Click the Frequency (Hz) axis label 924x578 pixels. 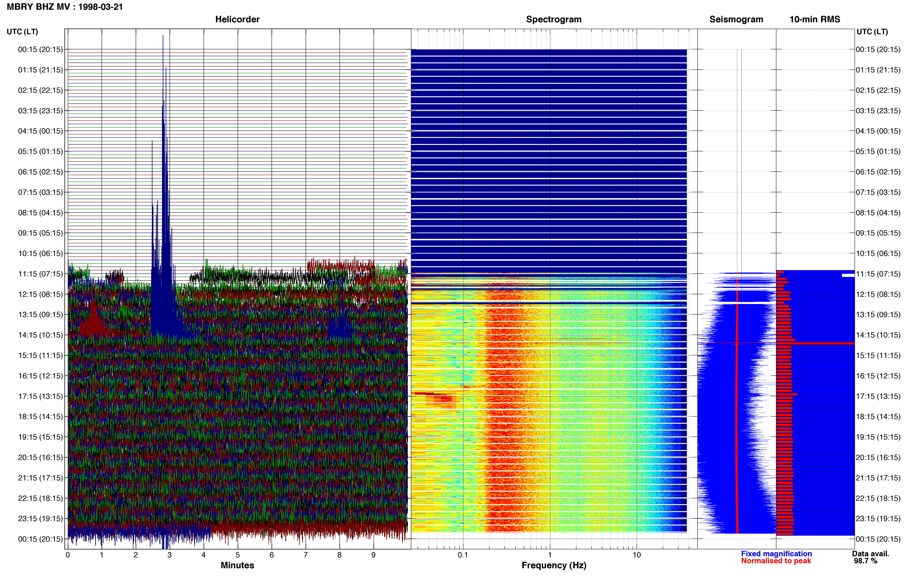554,565
